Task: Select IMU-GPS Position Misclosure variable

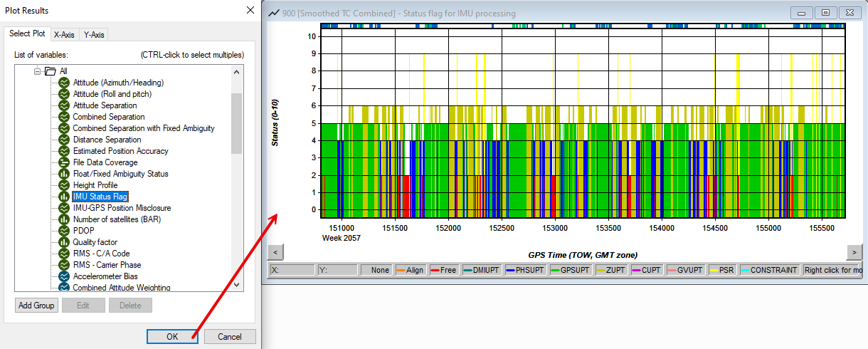Action: (x=122, y=208)
